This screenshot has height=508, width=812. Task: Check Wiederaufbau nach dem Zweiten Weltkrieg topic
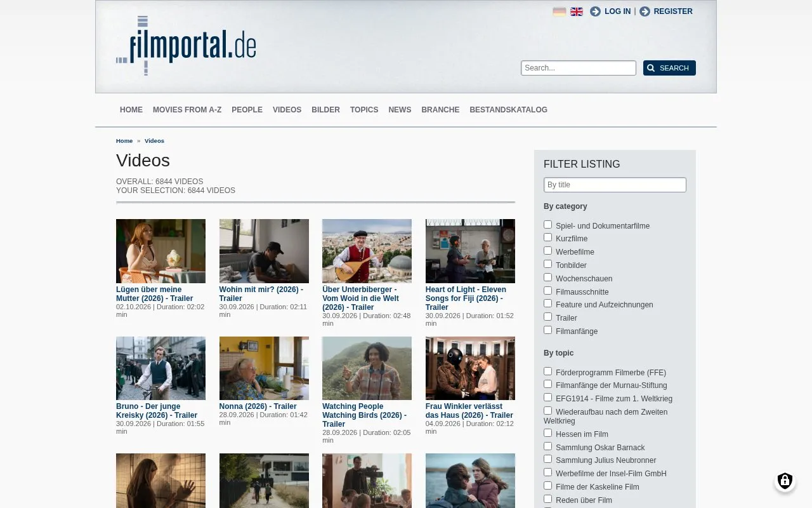pyautogui.click(x=547, y=411)
